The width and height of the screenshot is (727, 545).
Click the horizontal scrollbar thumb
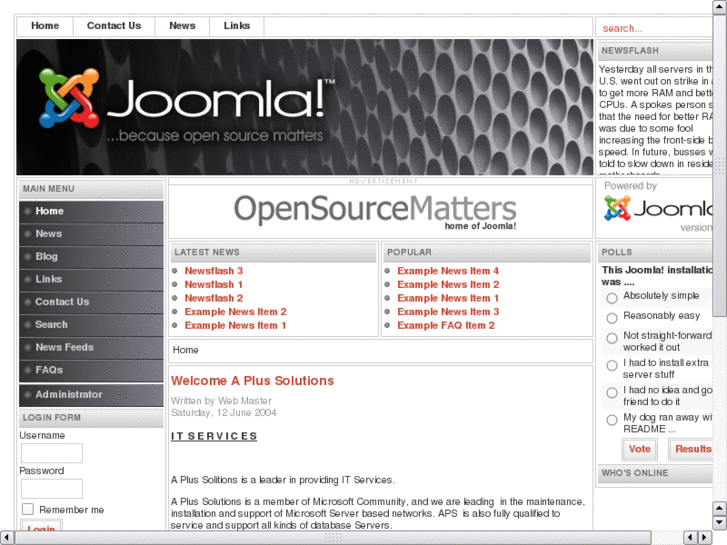(332, 538)
